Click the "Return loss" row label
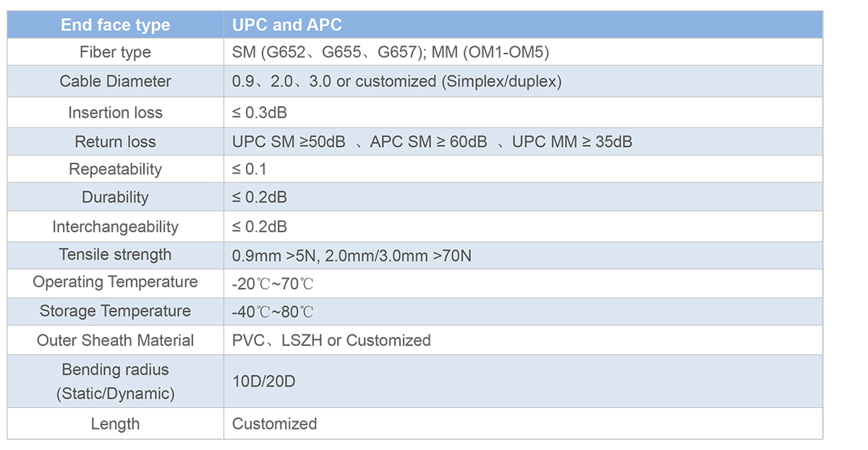The image size is (868, 450). point(116,142)
